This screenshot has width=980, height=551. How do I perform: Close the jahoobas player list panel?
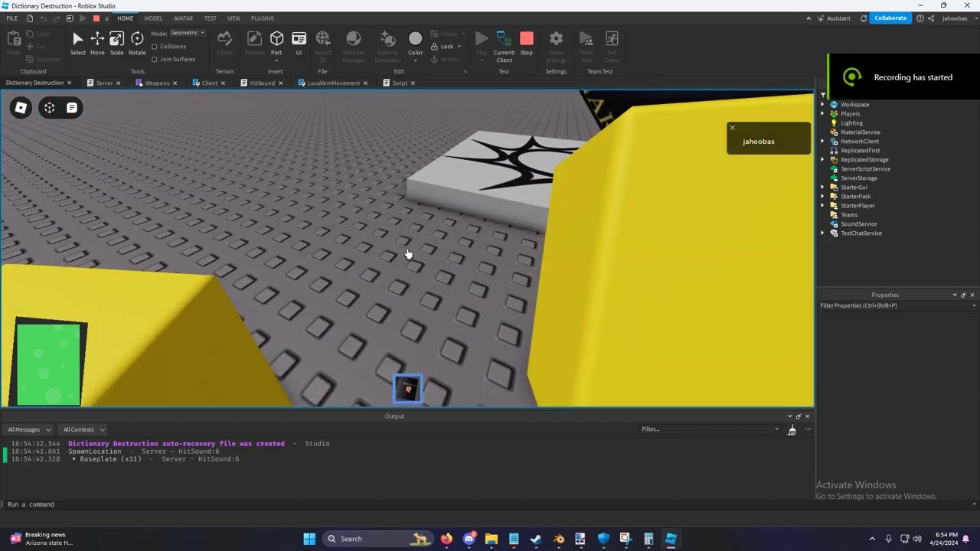[x=732, y=128]
